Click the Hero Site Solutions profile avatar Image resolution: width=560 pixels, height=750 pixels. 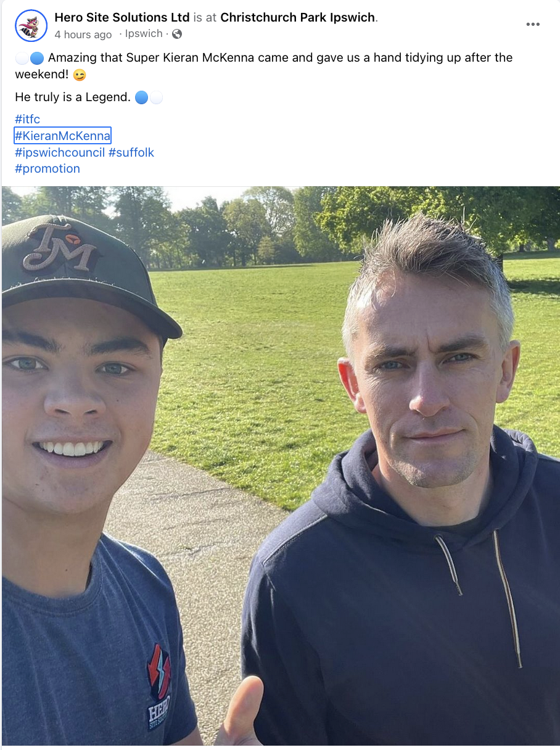click(31, 26)
